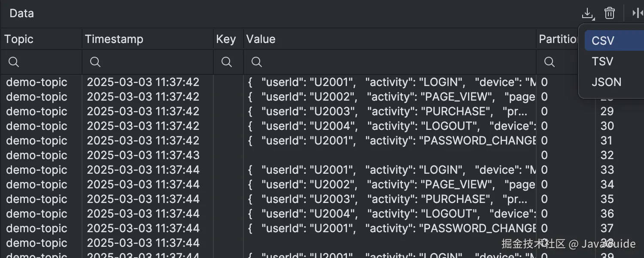This screenshot has width=644, height=258.
Task: Clear records using the trash icon
Action: click(610, 13)
